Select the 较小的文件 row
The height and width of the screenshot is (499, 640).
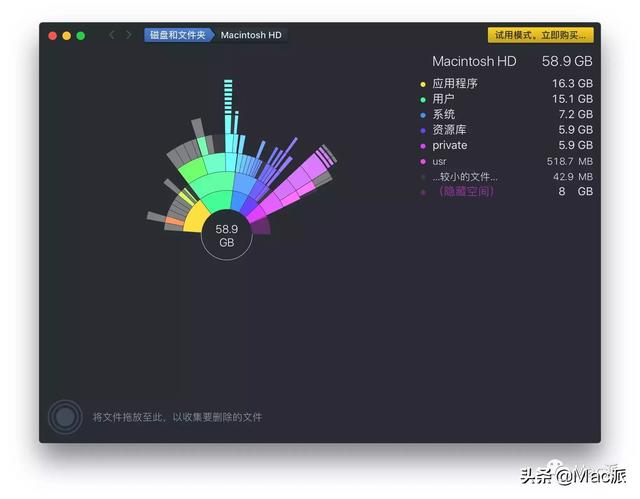tap(506, 177)
